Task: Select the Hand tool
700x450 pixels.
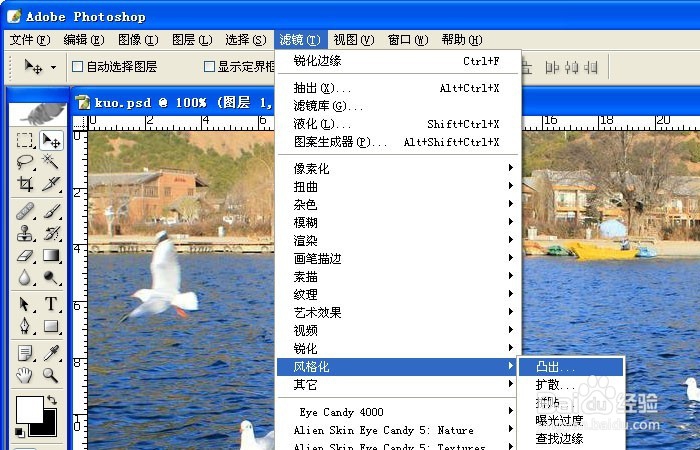Action: 25,375
